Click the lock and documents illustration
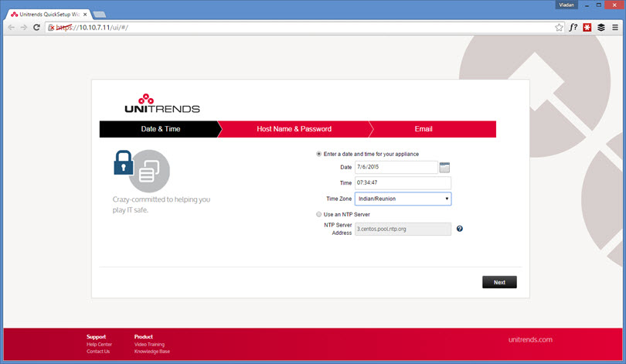The width and height of the screenshot is (626, 364). (x=141, y=171)
